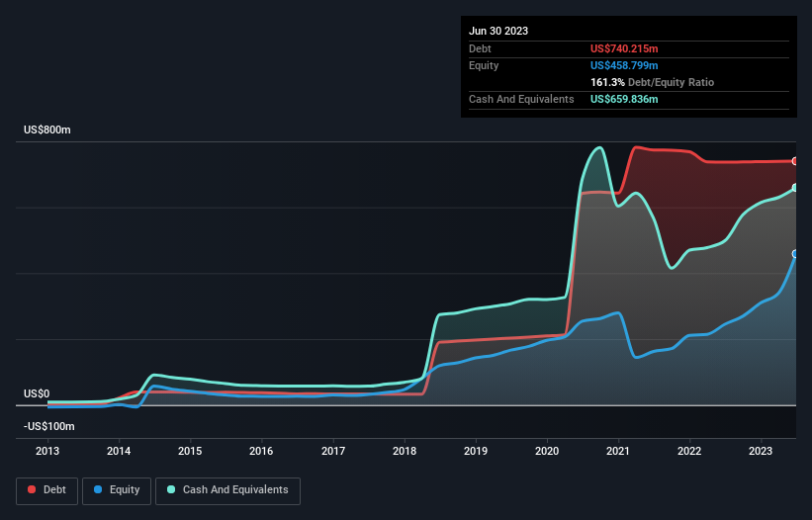Viewport: 812px width, 520px height.
Task: Click the Debt label in tooltip
Action: [x=480, y=48]
